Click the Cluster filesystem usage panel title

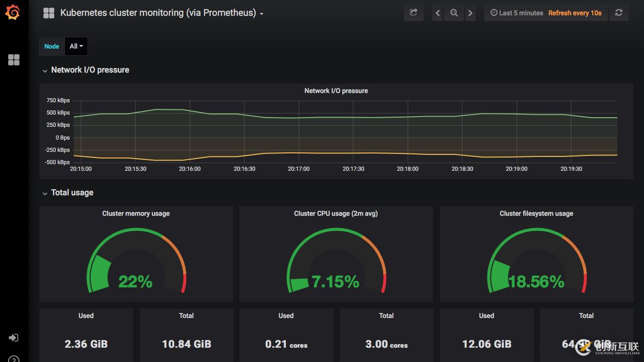tap(536, 214)
